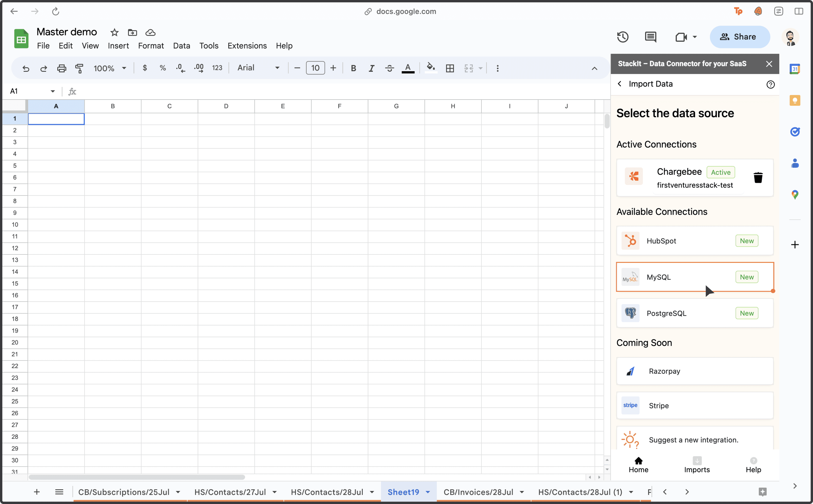This screenshot has width=813, height=504.
Task: Star the Master demo document
Action: 114,32
